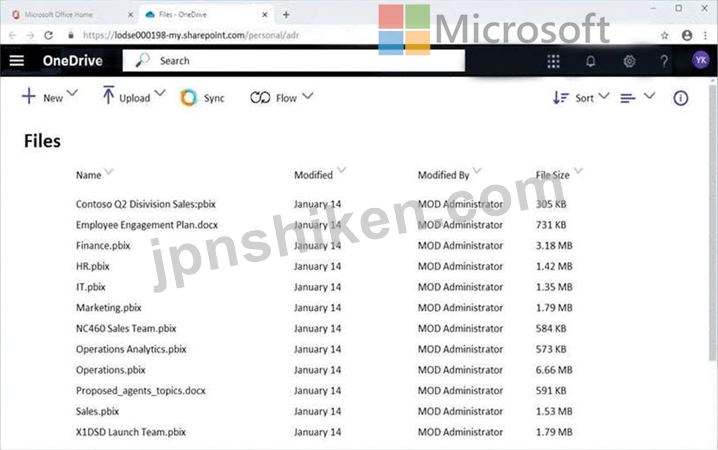Click the browser forward arrow
This screenshot has height=450, width=718.
coord(30,35)
